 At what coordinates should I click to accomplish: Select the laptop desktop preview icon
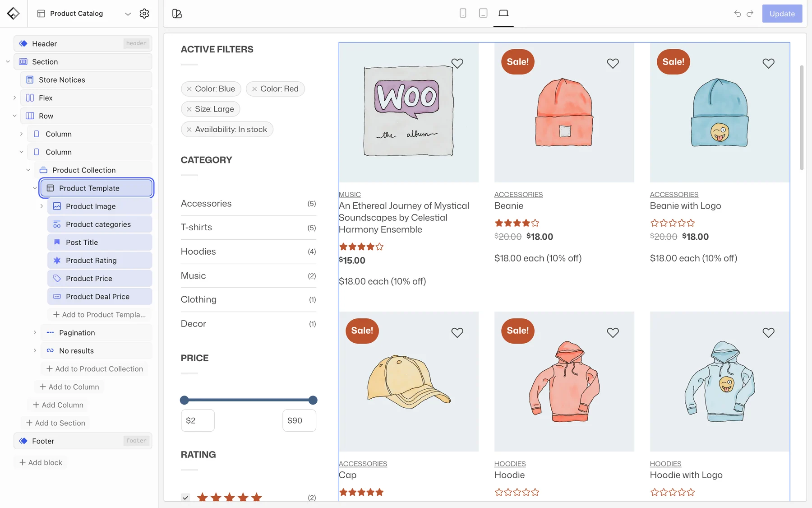503,13
